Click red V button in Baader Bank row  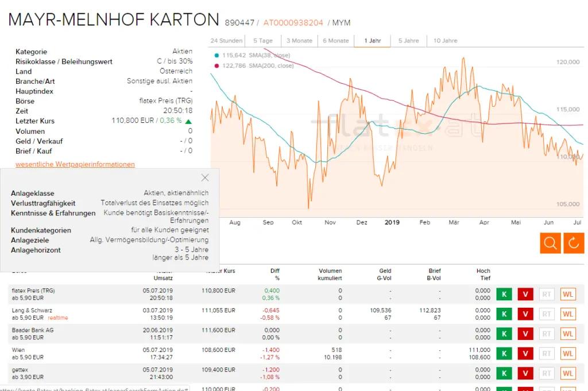point(525,334)
